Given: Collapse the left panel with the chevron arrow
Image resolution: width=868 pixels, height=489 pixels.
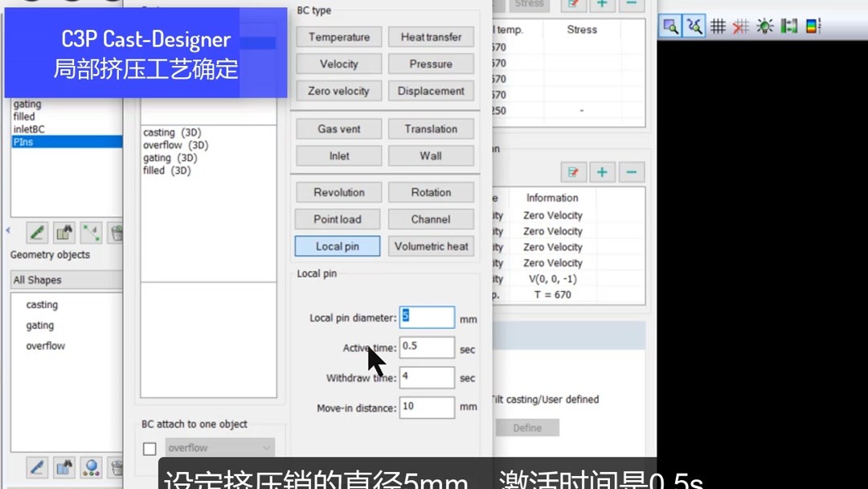Looking at the screenshot, I should click(x=8, y=231).
